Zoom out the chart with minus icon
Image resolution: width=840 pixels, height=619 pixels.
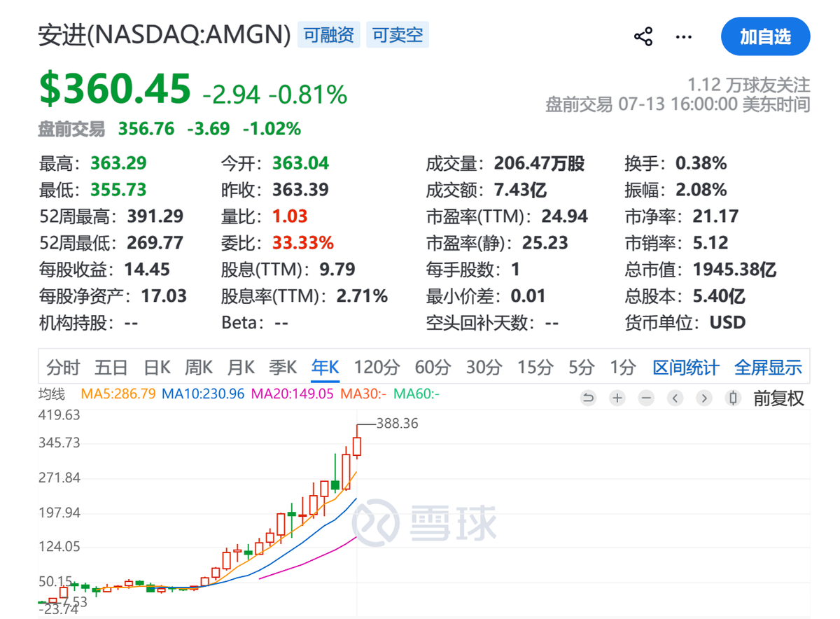646,398
